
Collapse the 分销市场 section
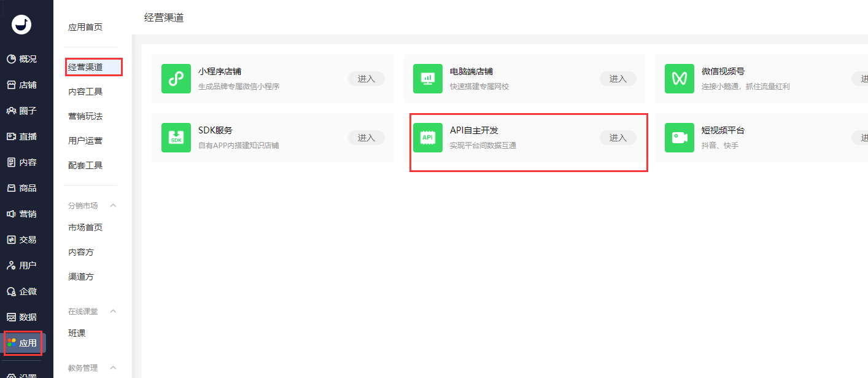(113, 205)
